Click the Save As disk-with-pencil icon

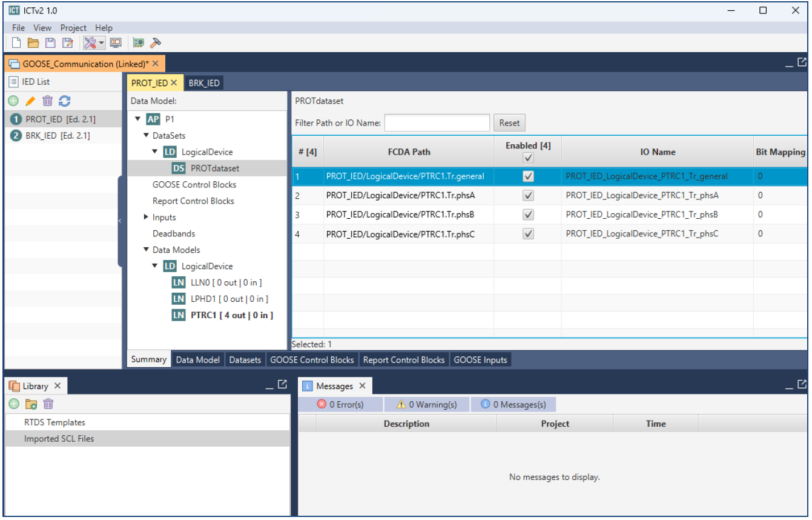tap(68, 43)
